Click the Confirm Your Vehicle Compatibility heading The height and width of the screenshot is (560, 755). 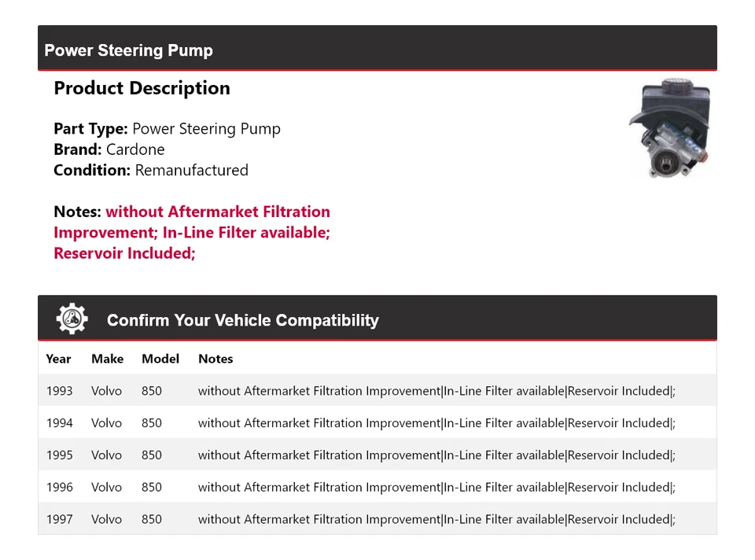(x=243, y=320)
